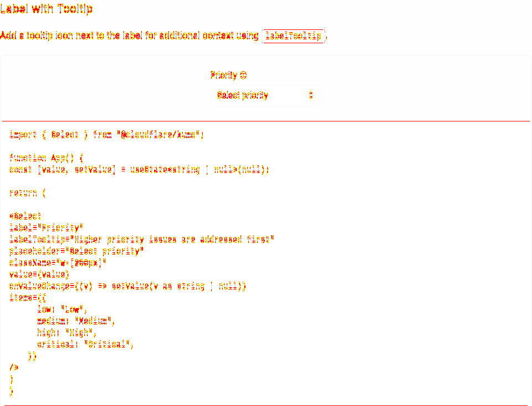The image size is (532, 406).
Task: Click the up-down chevron icon in the select
Action: (311, 95)
